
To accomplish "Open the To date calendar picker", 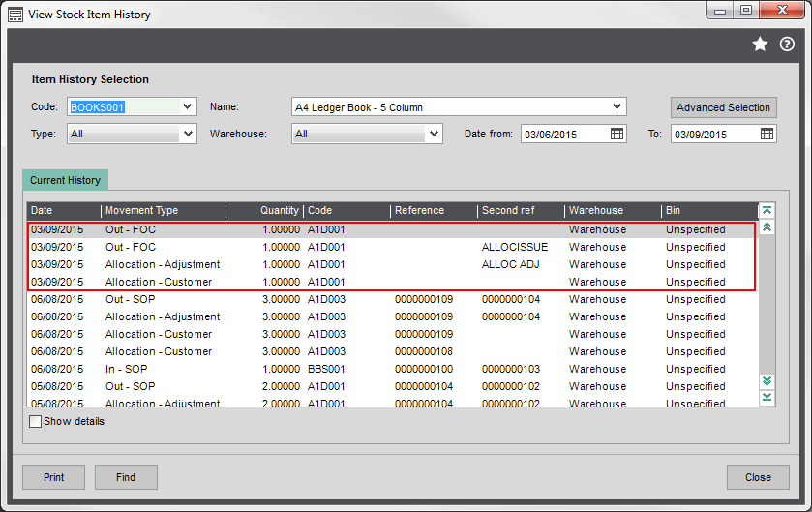I will (x=767, y=135).
